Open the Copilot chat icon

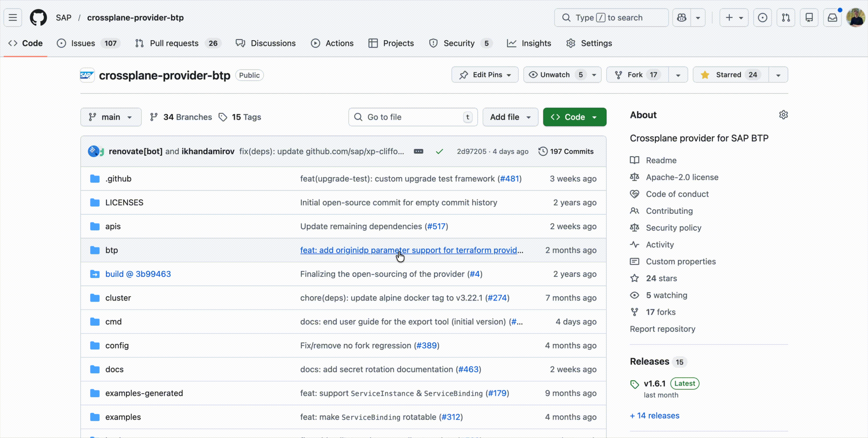pos(682,17)
